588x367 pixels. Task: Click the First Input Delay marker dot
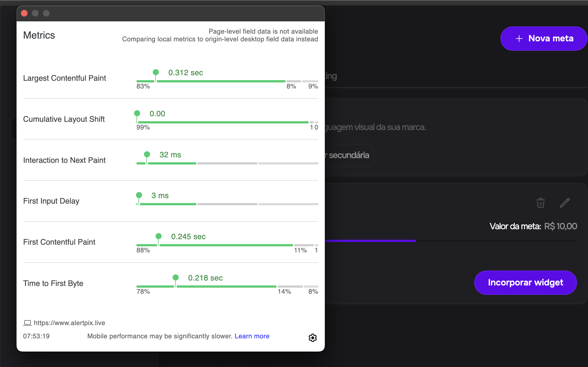[139, 195]
